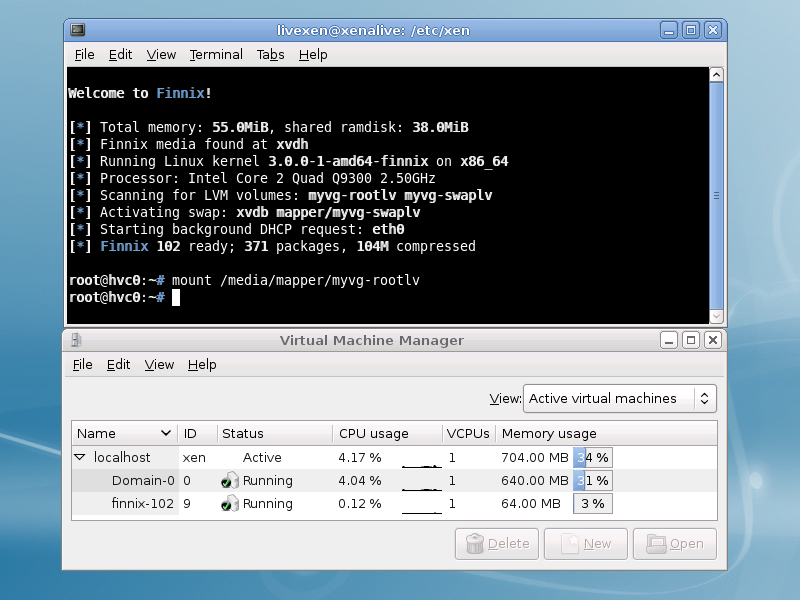Open the Edit menu in Virtual Machine Manager
Viewport: 800px width, 600px height.
point(119,365)
